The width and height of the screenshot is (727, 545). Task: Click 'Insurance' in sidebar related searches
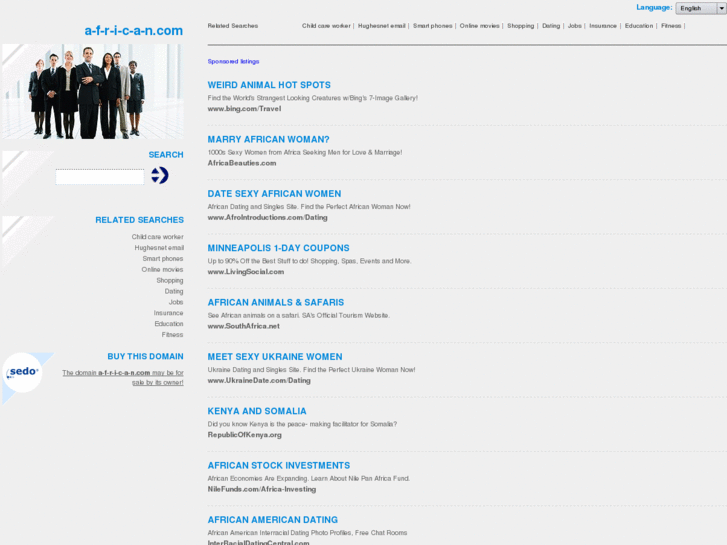(168, 313)
